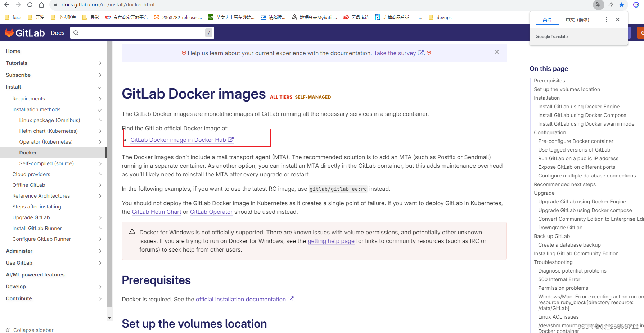Expand the Tutorials section
Viewport: 644px width, 333px height.
click(x=100, y=63)
